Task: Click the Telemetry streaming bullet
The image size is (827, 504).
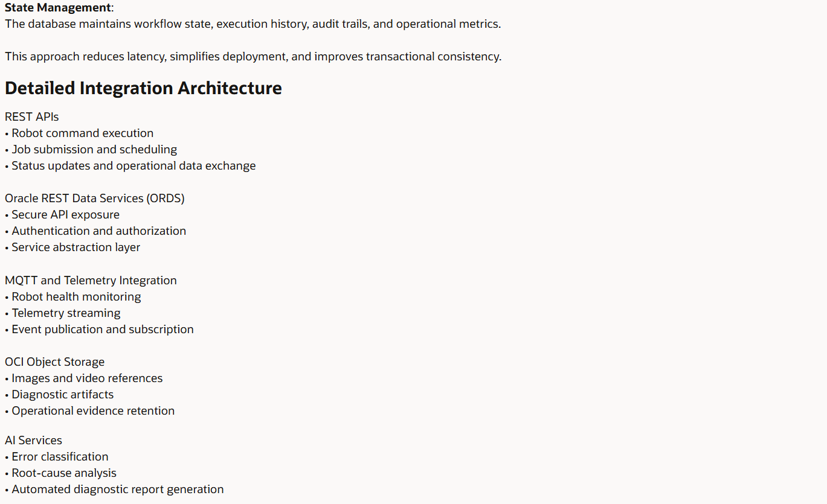Action: 63,313
